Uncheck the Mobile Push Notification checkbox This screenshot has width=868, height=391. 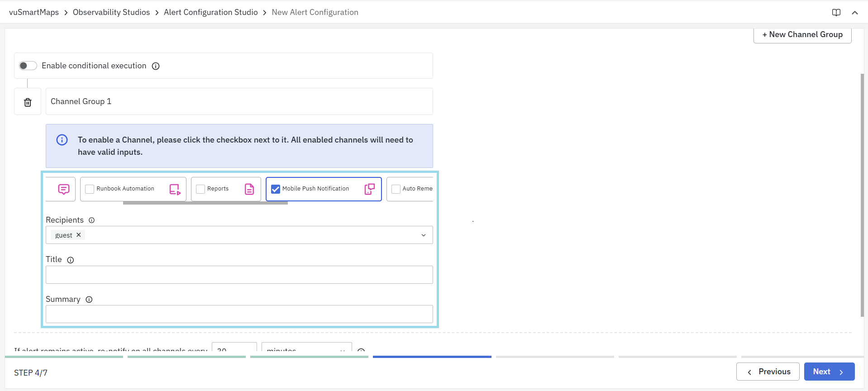point(275,189)
